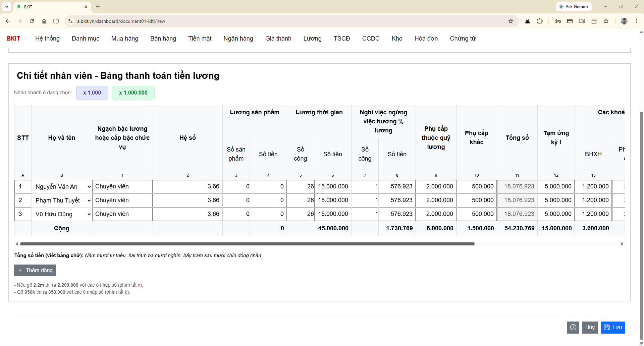Go back using browser back arrow
Viewport: 644px width, 346px height.
[x=8, y=21]
